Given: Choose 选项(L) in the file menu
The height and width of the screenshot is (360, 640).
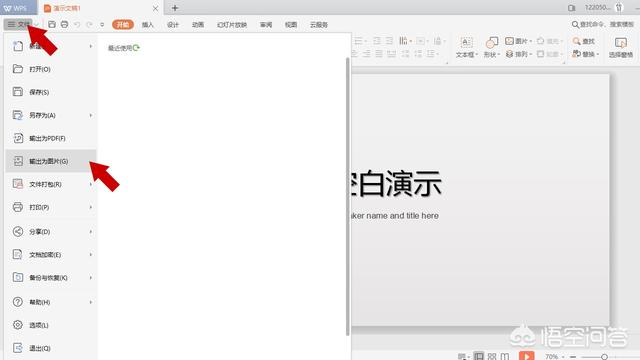Looking at the screenshot, I should (51, 325).
